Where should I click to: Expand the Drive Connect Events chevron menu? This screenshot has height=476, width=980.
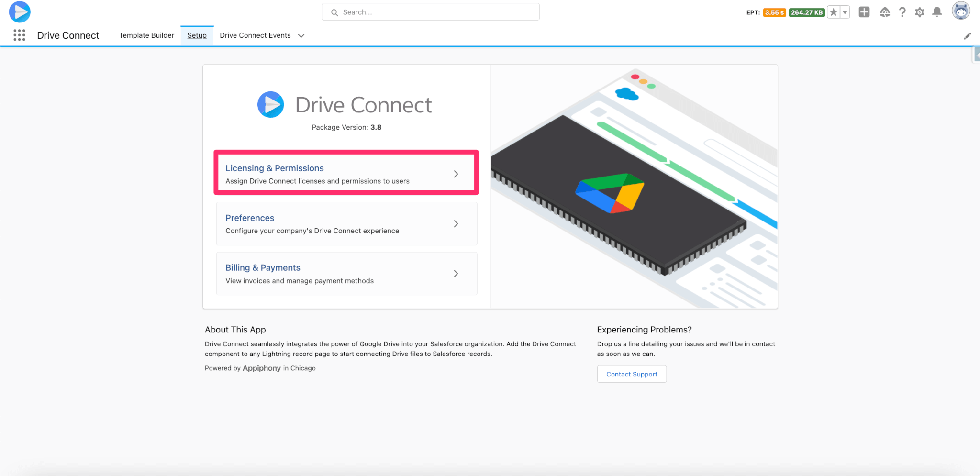point(301,36)
